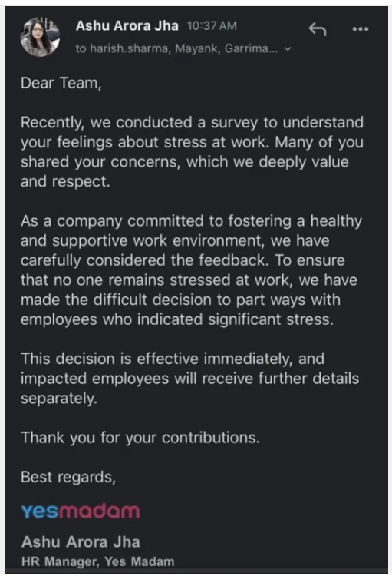The image size is (392, 576).
Task: Click the 10:37 AM timestamp
Action: [x=212, y=25]
